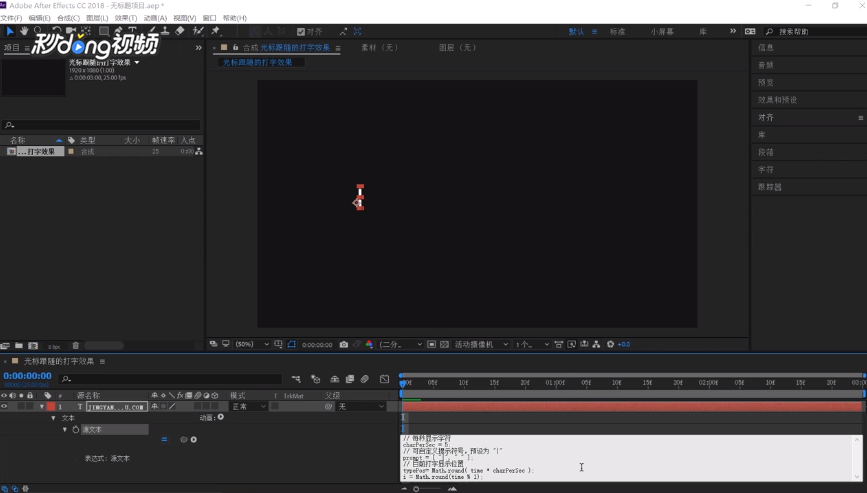
Task: Select the Rectangle shape tool
Action: pyautogui.click(x=103, y=31)
